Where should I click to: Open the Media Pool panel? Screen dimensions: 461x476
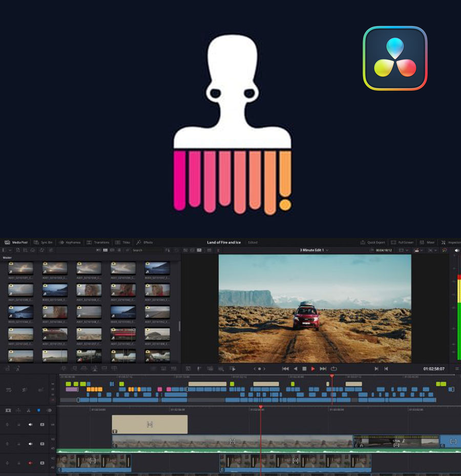[x=17, y=242]
